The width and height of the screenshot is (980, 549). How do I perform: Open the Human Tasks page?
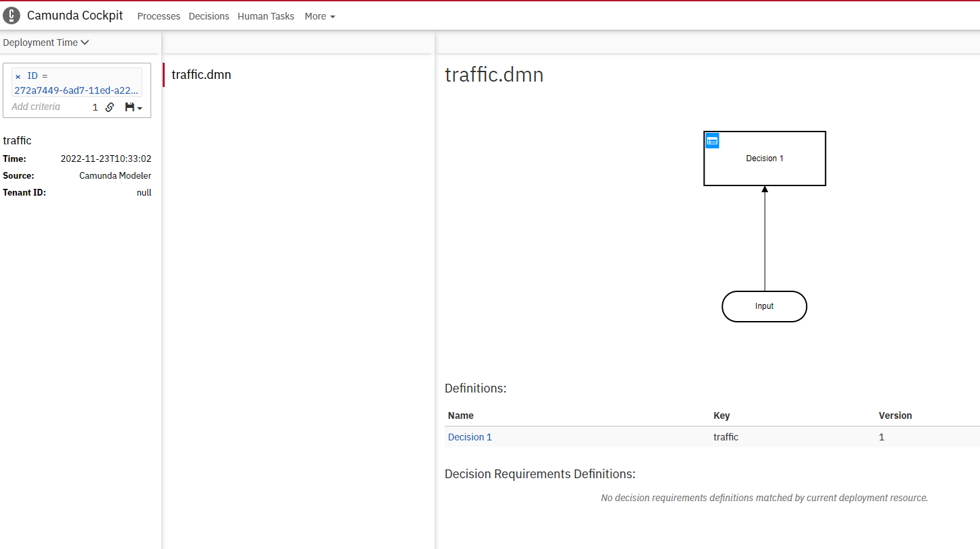click(266, 16)
